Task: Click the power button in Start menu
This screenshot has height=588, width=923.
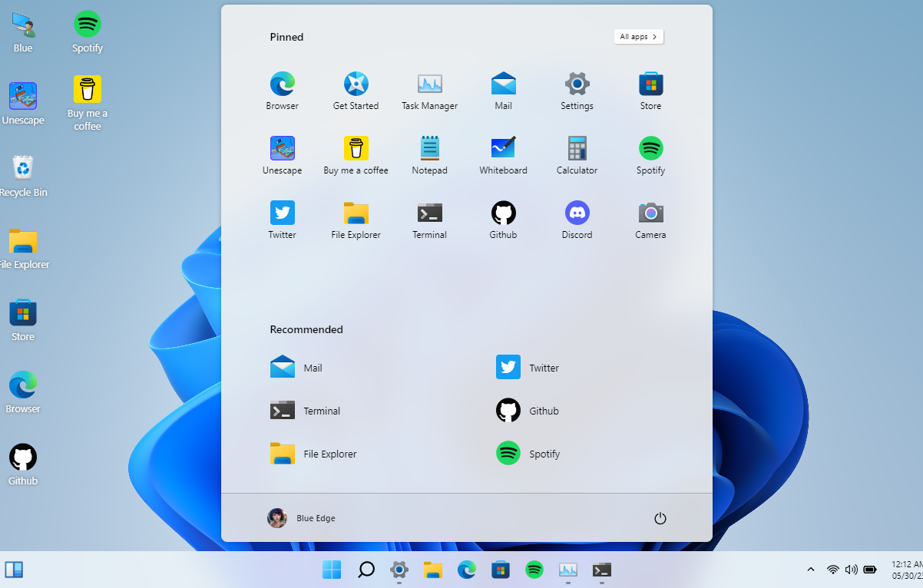Action: [x=660, y=518]
